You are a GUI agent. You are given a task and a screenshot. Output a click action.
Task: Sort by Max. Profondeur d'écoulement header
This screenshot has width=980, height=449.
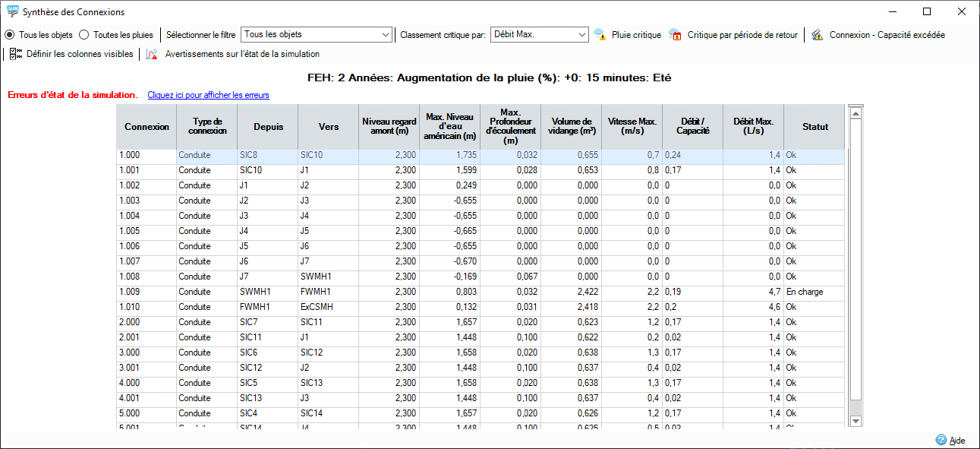pos(511,127)
